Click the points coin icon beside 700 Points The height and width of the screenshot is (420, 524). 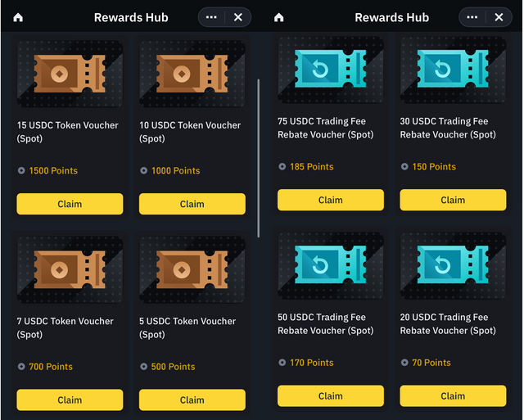point(21,367)
